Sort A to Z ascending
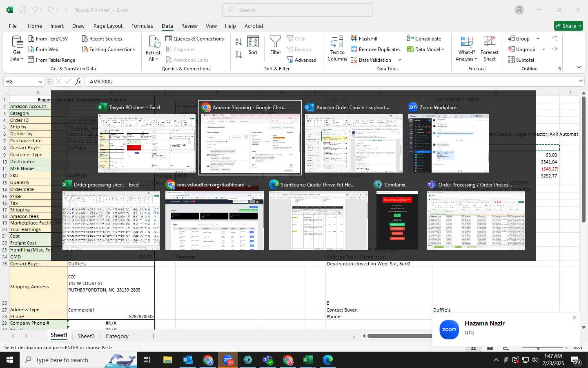Image resolution: width=588 pixels, height=368 pixels. (x=239, y=42)
